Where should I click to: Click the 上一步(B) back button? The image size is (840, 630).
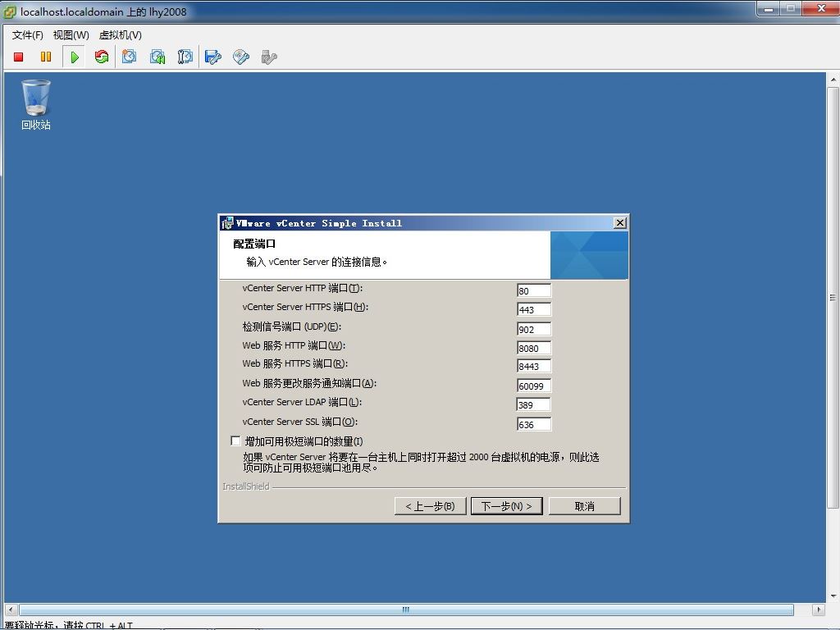click(x=430, y=506)
